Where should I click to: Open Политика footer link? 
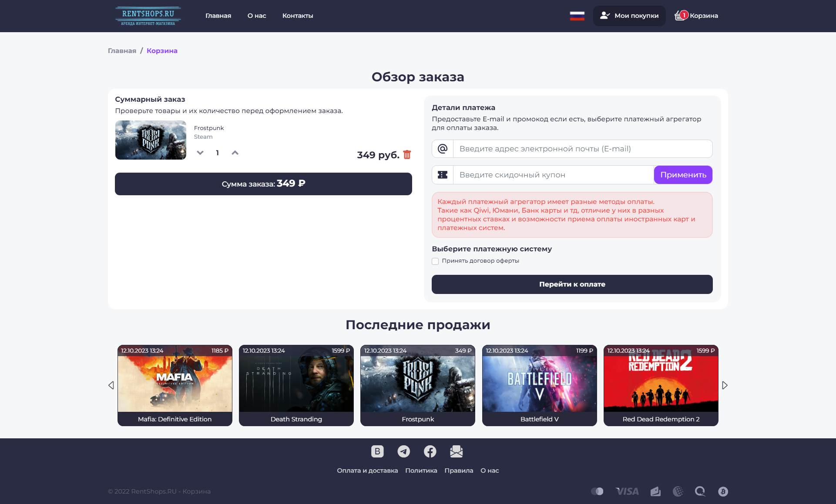(x=421, y=471)
